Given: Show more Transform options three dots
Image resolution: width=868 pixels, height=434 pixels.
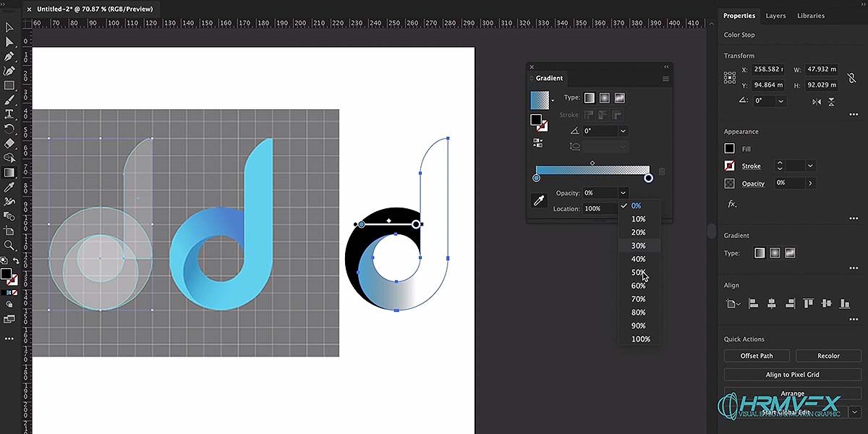Looking at the screenshot, I should point(854,114).
